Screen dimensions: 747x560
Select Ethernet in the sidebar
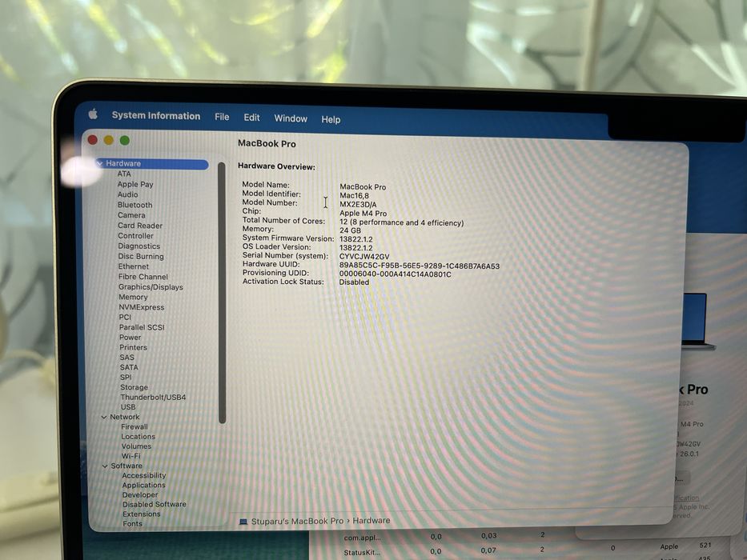[x=134, y=266]
